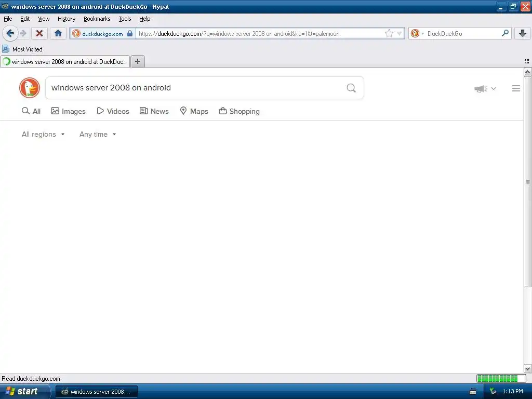The image size is (532, 399).
Task: Switch to the Shopping tab
Action: pos(239,111)
